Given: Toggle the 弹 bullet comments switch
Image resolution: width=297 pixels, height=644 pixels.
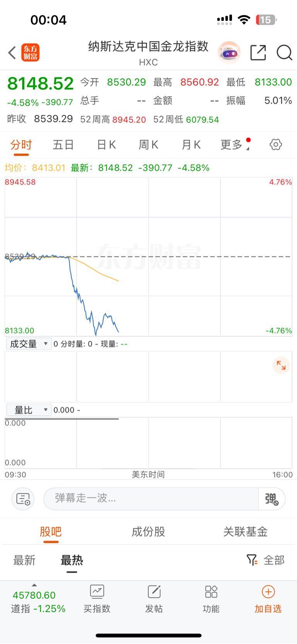Looking at the screenshot, I should [271, 499].
